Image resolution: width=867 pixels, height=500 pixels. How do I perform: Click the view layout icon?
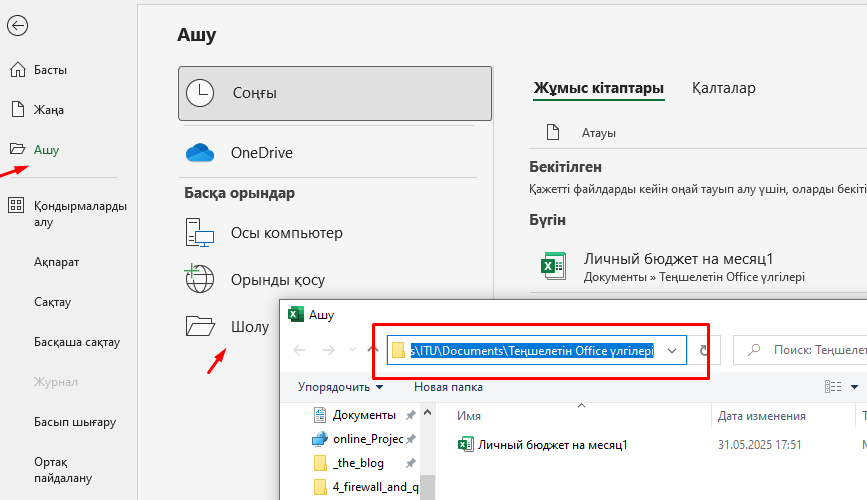coord(833,387)
